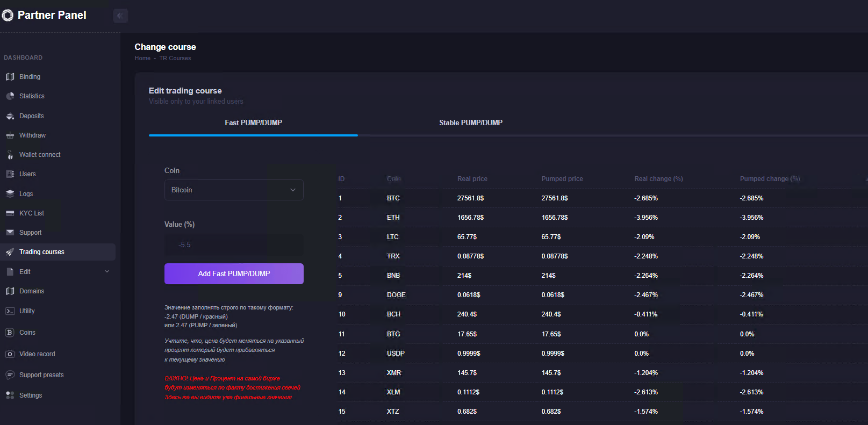The height and width of the screenshot is (425, 868).
Task: Click the Value (%) input field
Action: [x=234, y=245]
